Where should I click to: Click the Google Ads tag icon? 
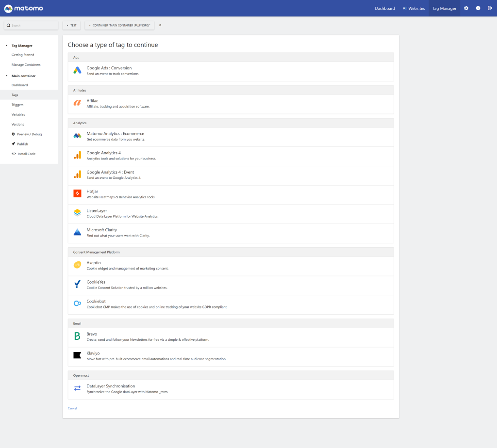point(77,70)
